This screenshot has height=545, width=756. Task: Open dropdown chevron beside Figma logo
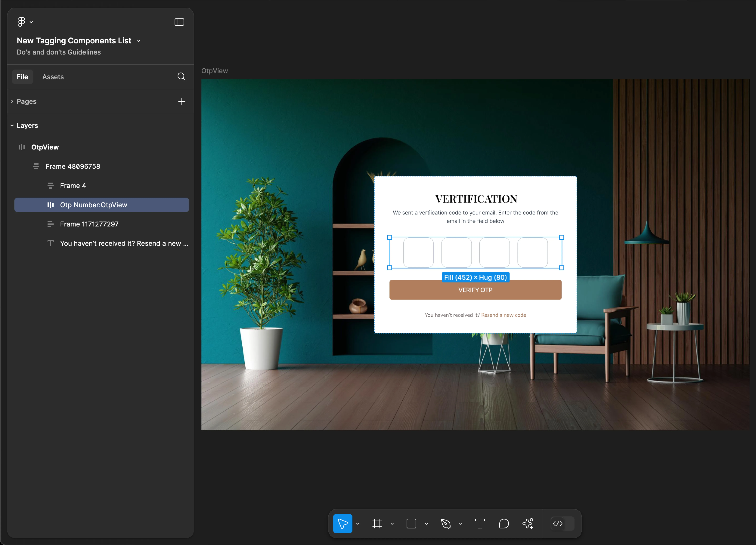point(31,22)
